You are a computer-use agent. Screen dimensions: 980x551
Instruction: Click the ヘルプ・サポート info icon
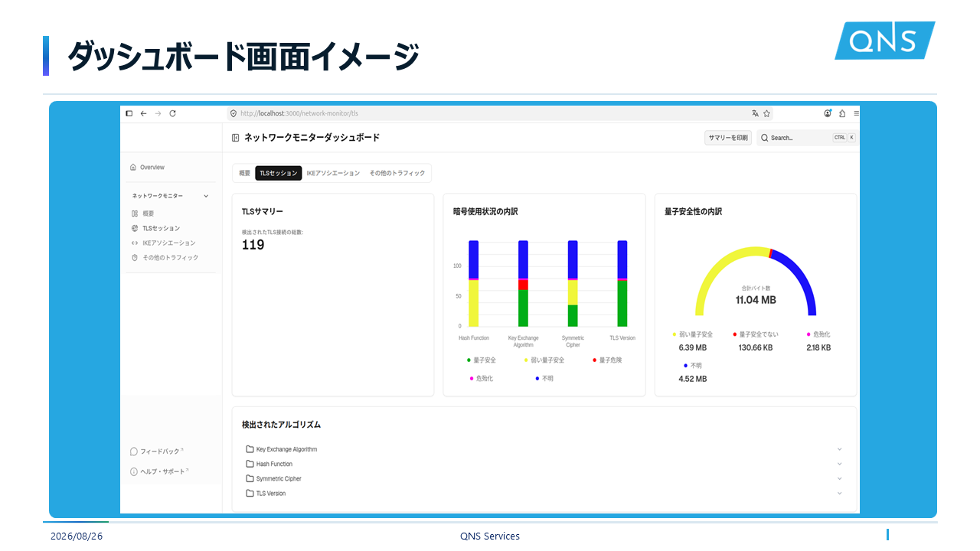(x=134, y=471)
